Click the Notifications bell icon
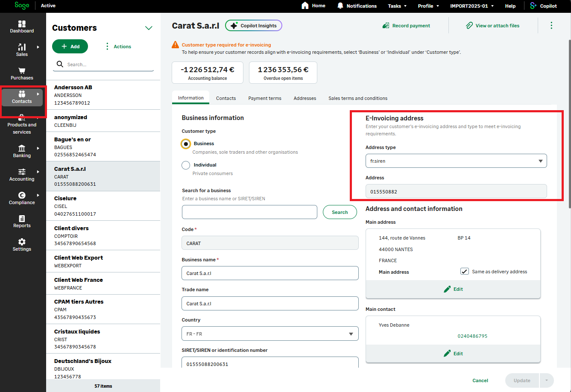This screenshot has height=392, width=571. [x=340, y=6]
